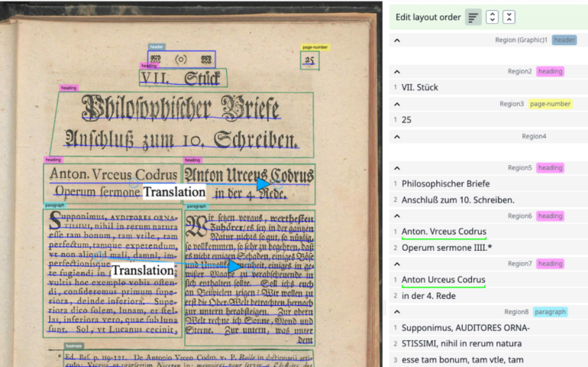Collapse Region2 heading entry

(x=397, y=71)
